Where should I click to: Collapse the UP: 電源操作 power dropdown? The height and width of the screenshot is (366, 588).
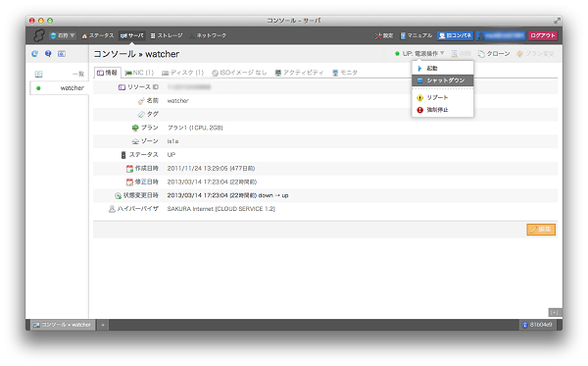[x=420, y=54]
